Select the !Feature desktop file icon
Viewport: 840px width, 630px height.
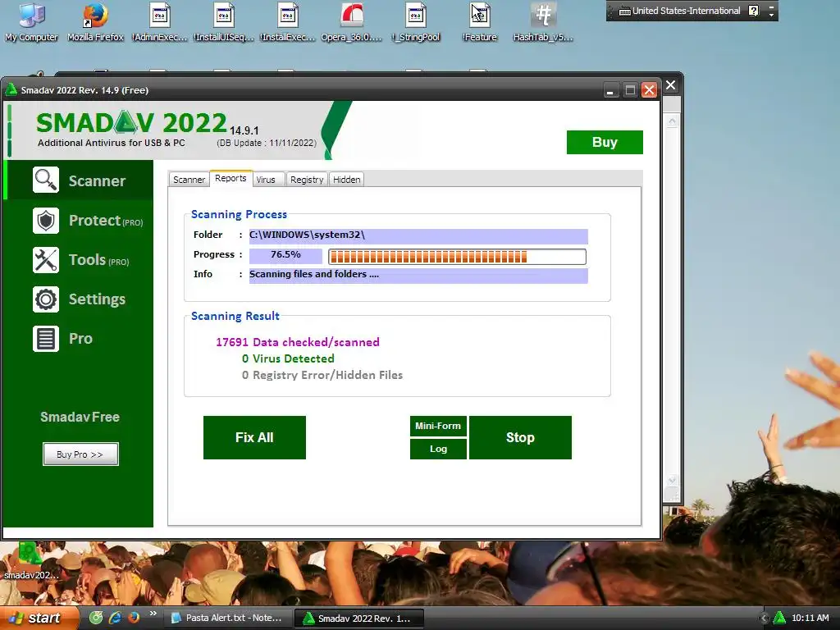(x=479, y=22)
